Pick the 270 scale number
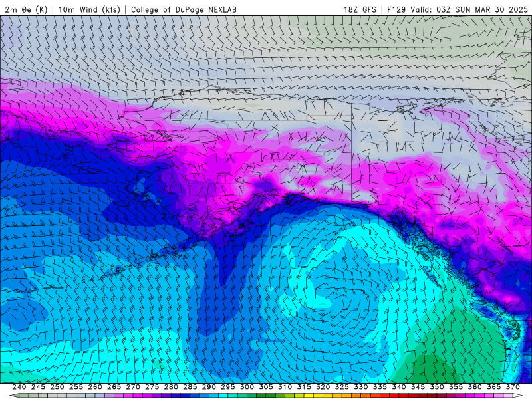This screenshot has width=532, height=399. click(133, 387)
